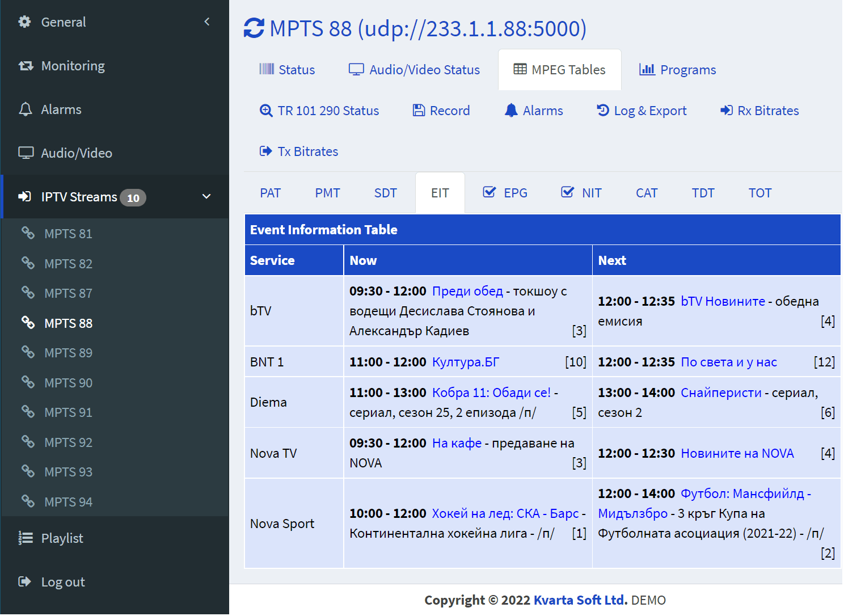Open the Снайперисти programme link
This screenshot has width=844, height=616.
coord(721,393)
